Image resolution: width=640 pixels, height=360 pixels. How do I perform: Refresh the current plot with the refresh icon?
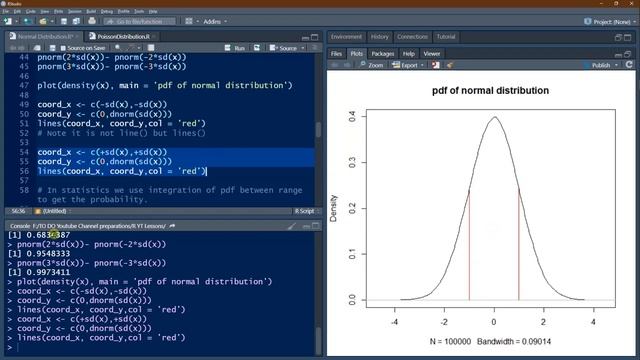(629, 65)
